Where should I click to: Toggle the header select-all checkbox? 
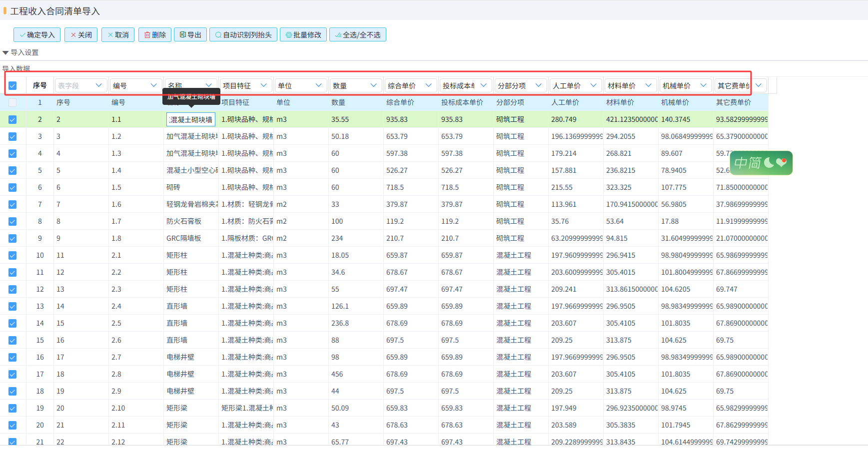12,85
